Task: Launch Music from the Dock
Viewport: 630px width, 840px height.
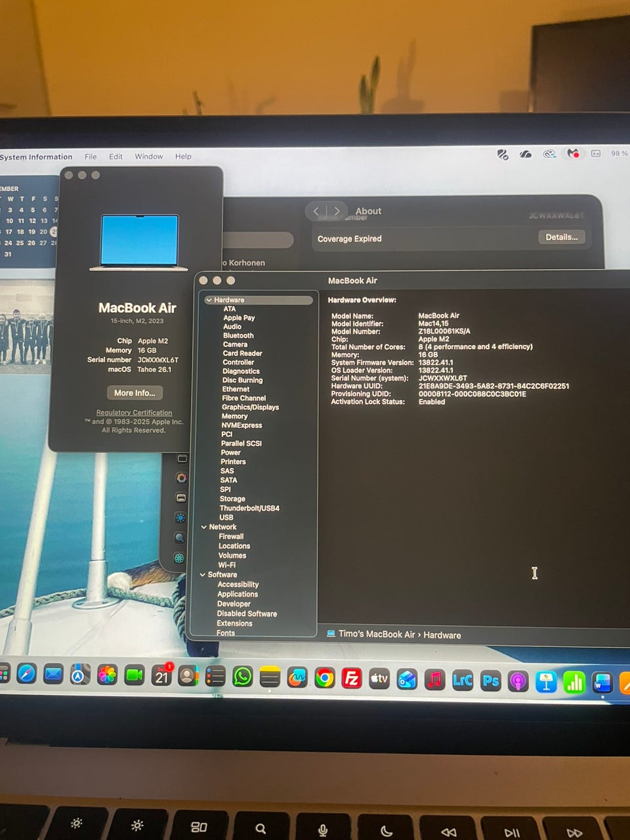Action: (434, 680)
